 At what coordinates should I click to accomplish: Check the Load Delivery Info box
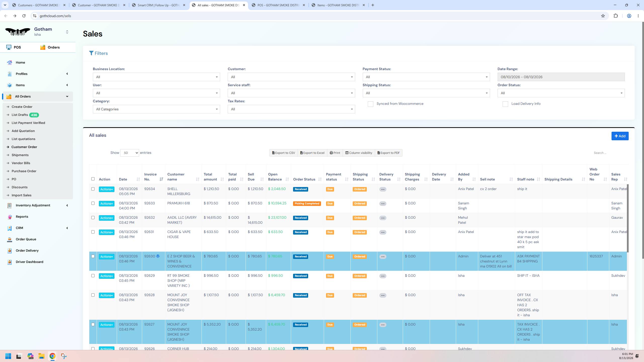point(505,104)
